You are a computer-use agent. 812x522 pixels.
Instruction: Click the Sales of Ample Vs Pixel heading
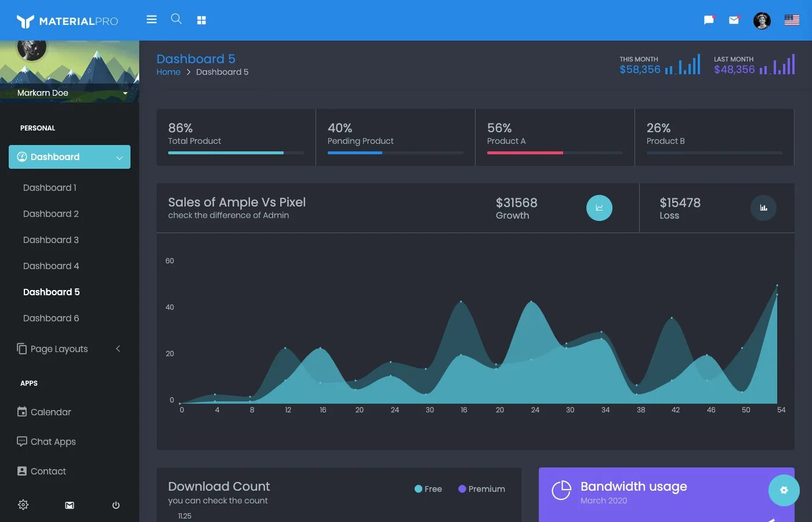click(237, 202)
